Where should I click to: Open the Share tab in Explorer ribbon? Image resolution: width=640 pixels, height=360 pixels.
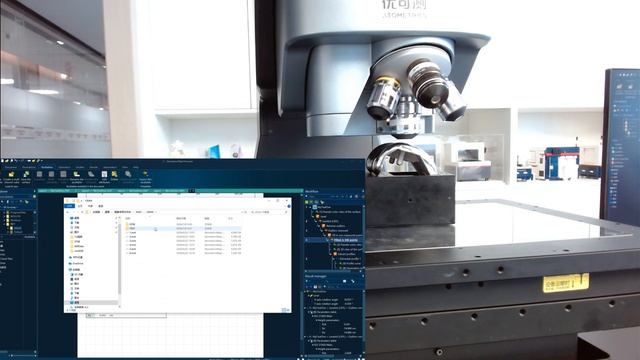pyautogui.click(x=90, y=206)
